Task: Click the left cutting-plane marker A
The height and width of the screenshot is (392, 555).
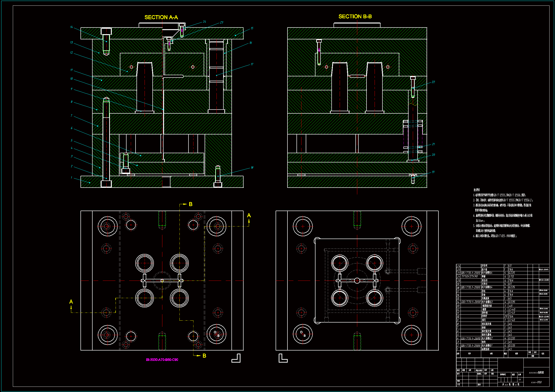Action: point(71,302)
